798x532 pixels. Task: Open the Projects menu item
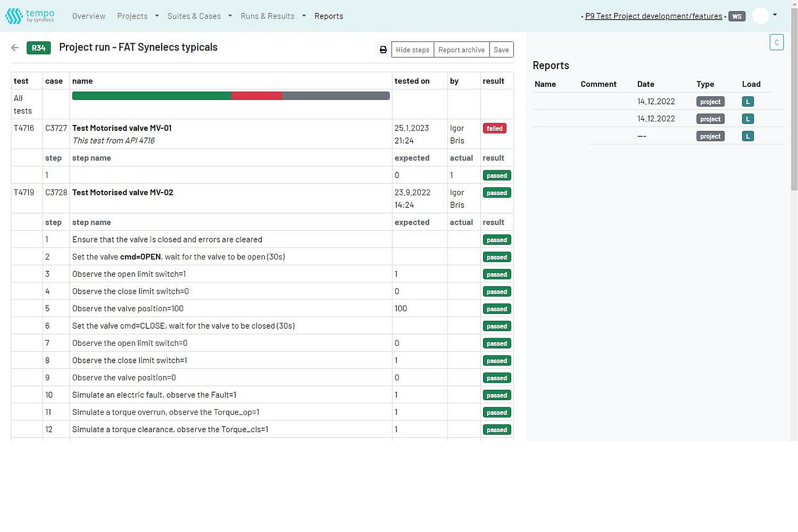coord(132,16)
